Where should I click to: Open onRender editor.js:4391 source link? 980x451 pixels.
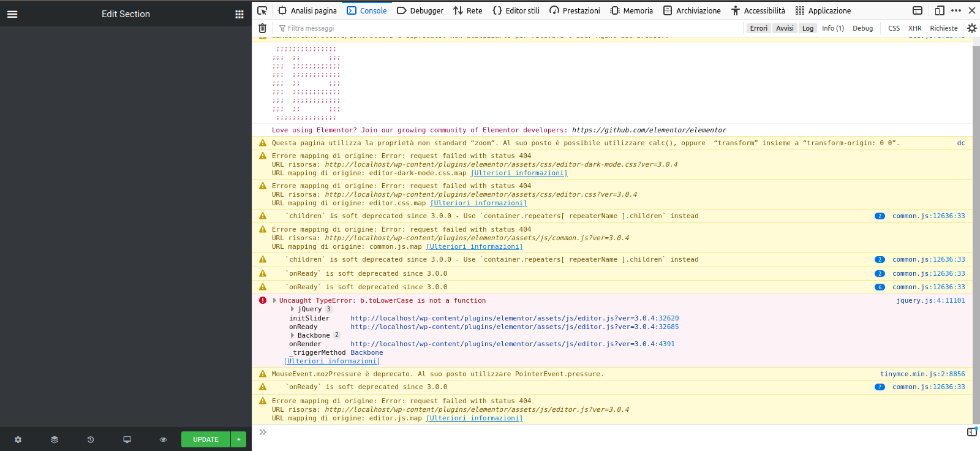pos(513,344)
